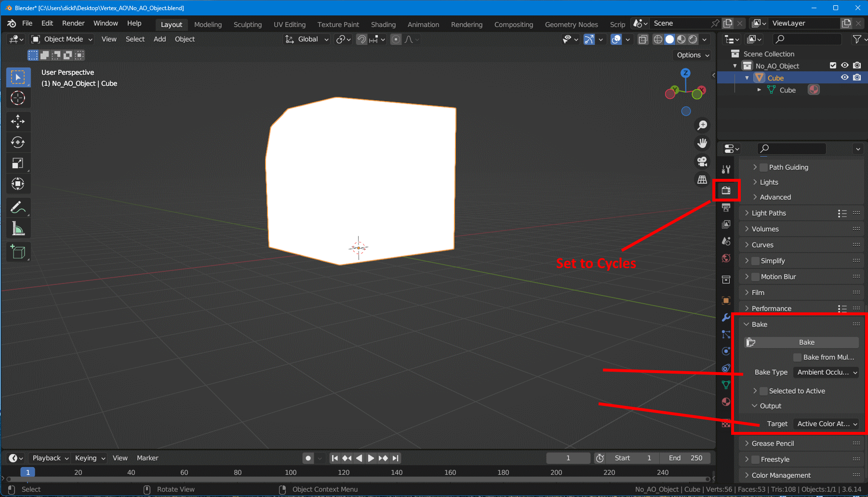This screenshot has height=497, width=868.
Task: Open the viewport Options popover
Action: pos(693,55)
